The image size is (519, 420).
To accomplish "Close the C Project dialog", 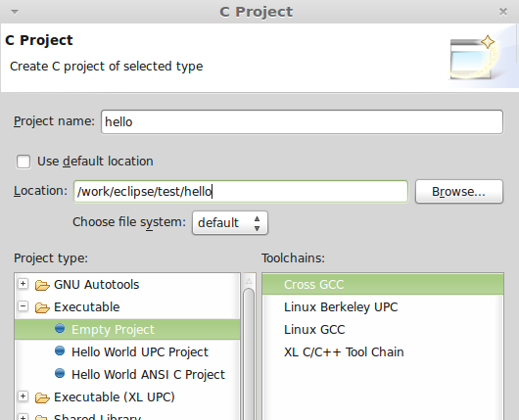I will [503, 12].
